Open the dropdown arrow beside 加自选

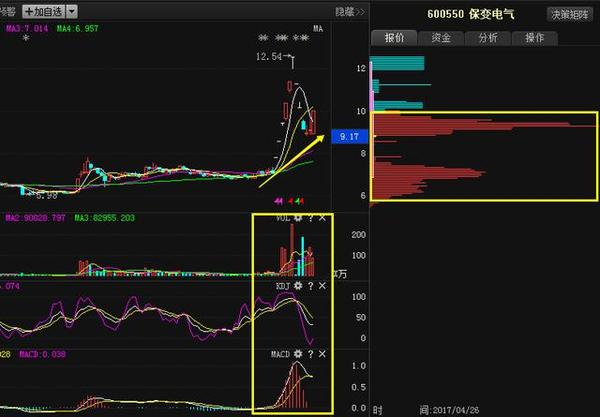72,11
